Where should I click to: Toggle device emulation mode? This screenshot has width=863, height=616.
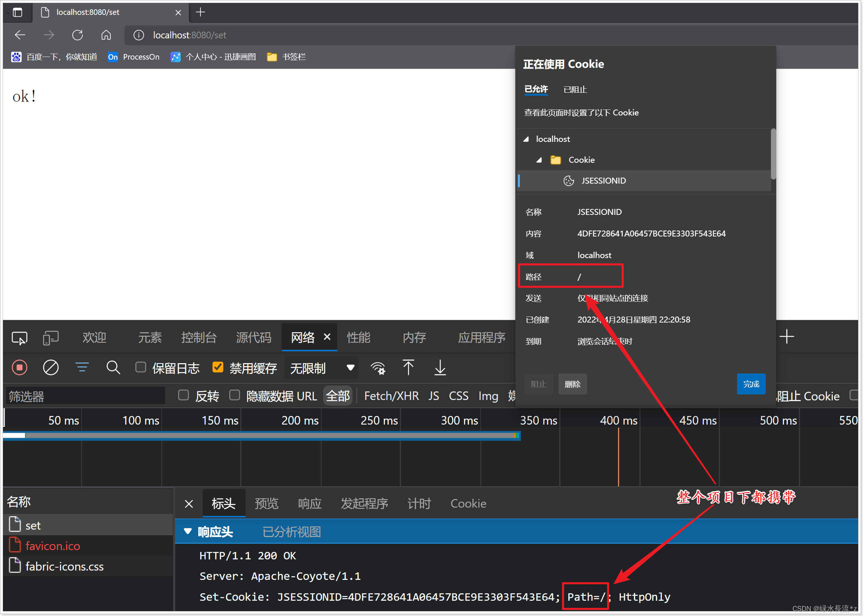click(50, 337)
